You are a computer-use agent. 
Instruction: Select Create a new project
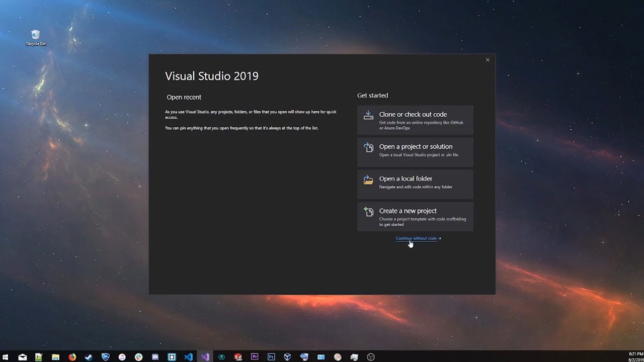(x=415, y=217)
